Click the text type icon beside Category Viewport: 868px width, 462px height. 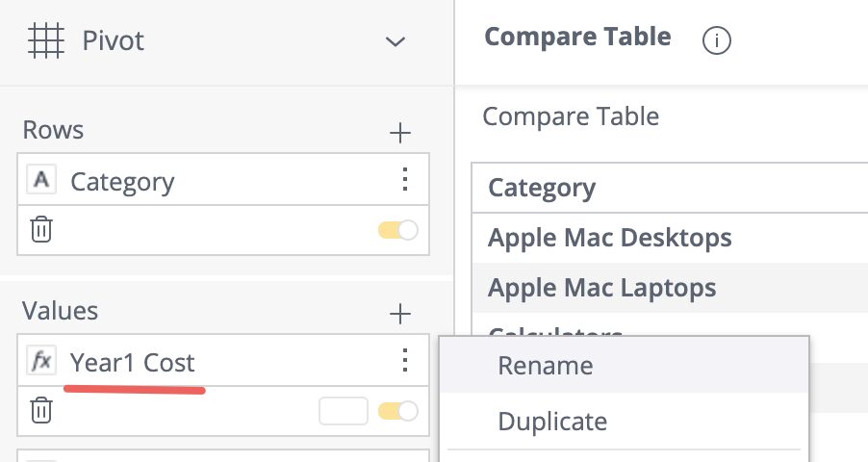pyautogui.click(x=41, y=180)
